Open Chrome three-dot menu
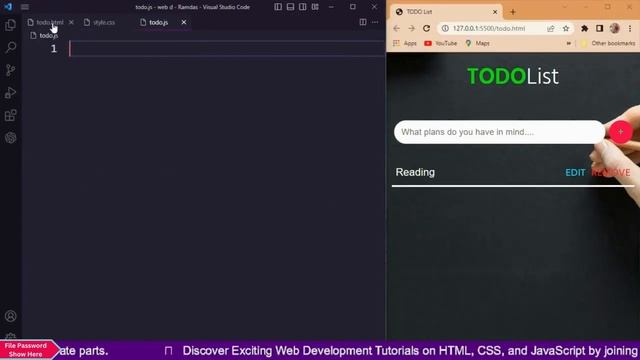The height and width of the screenshot is (360, 640). (630, 28)
